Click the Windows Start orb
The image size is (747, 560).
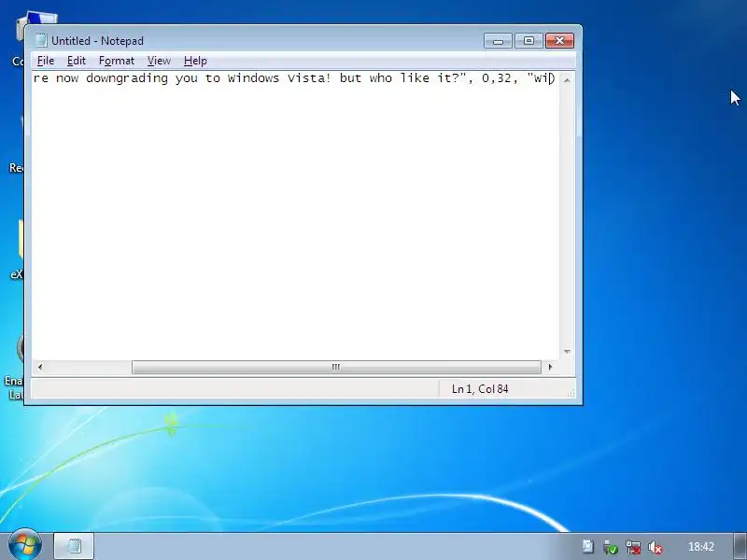coord(25,544)
